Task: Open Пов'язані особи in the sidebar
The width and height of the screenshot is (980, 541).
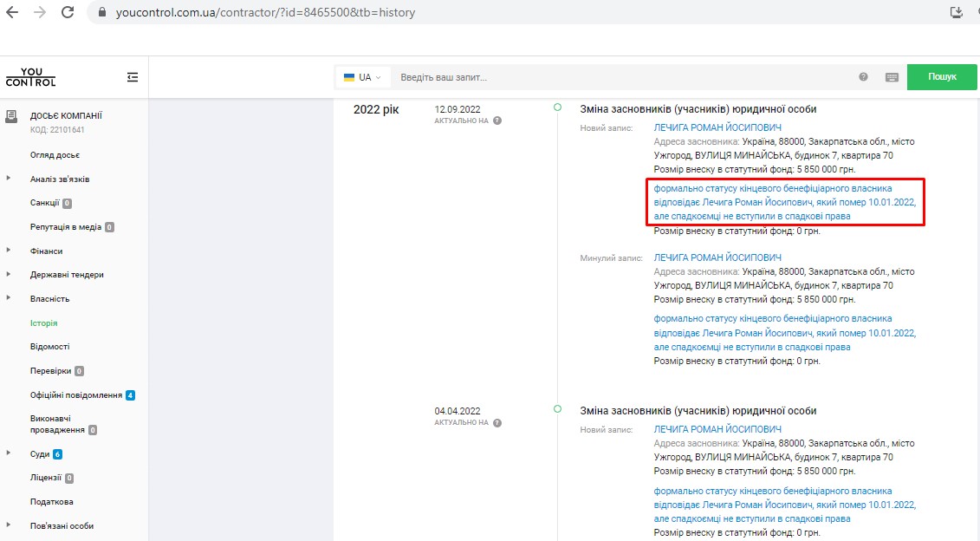Action: coord(62,526)
